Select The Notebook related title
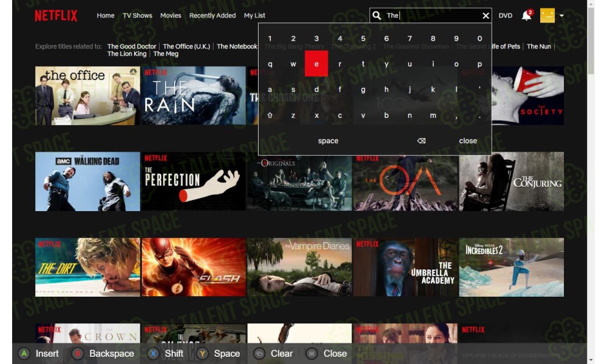This screenshot has width=607, height=364. click(x=237, y=47)
